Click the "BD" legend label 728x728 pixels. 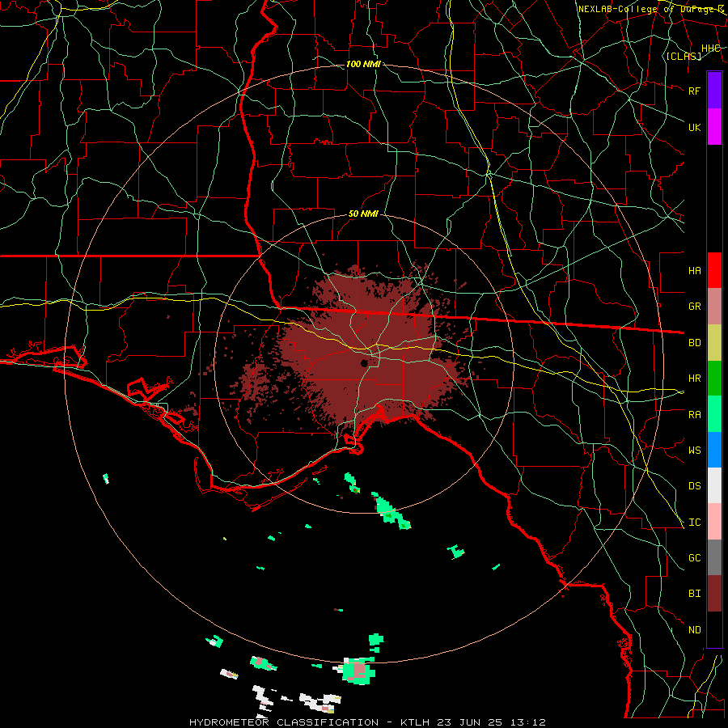click(695, 343)
